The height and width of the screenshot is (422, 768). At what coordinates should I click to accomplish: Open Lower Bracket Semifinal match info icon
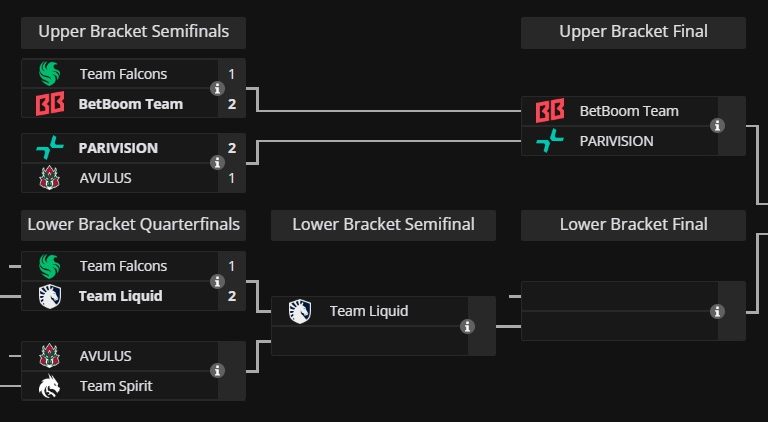[x=467, y=326]
